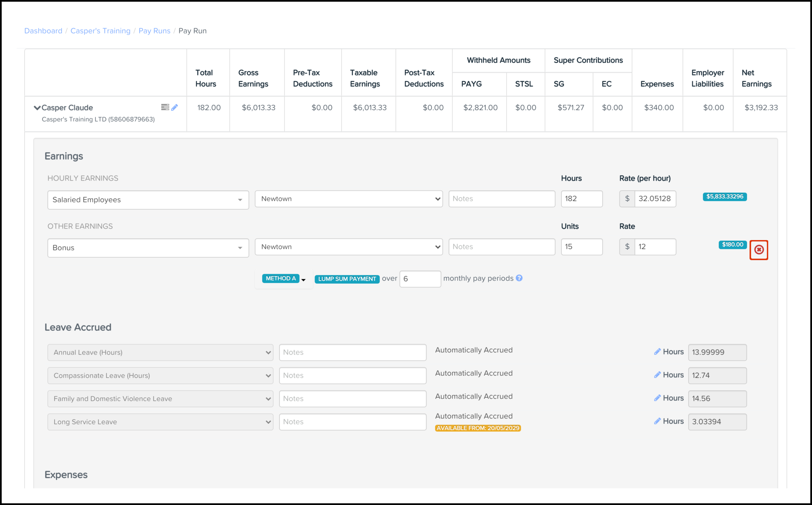Open the Bonus earnings type dropdown
The height and width of the screenshot is (505, 812).
[x=148, y=248]
